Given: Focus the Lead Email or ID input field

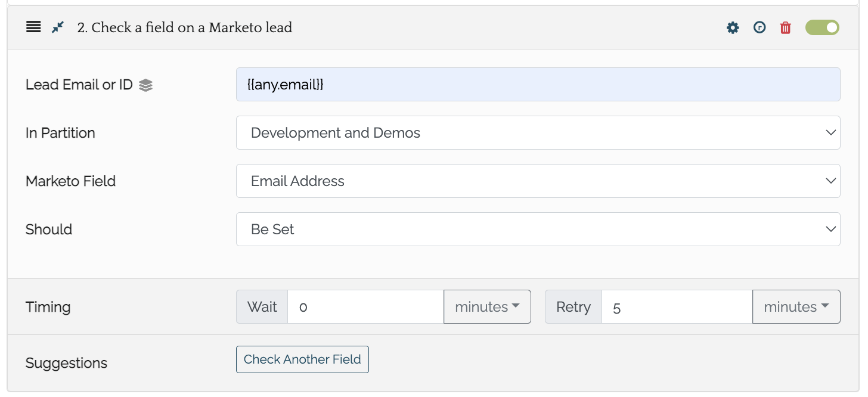Looking at the screenshot, I should [x=538, y=84].
